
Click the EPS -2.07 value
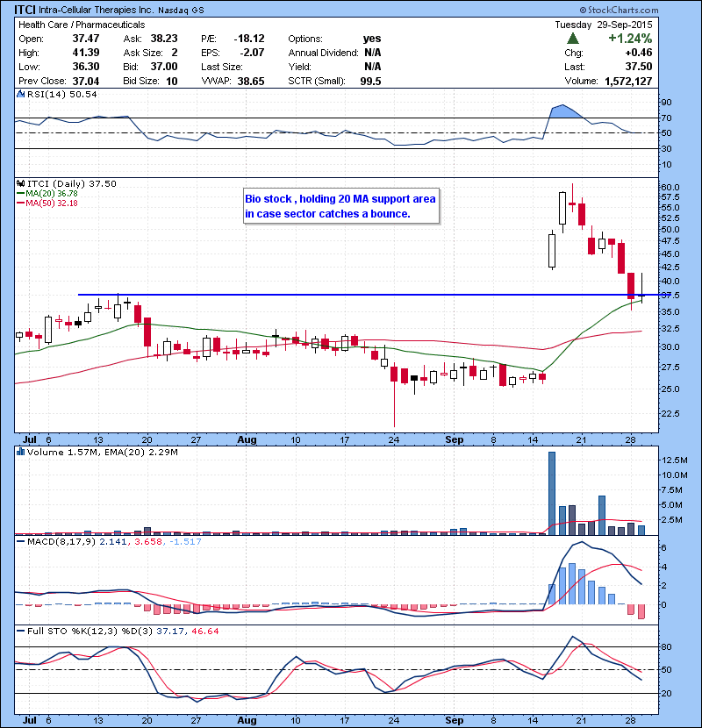[x=252, y=53]
